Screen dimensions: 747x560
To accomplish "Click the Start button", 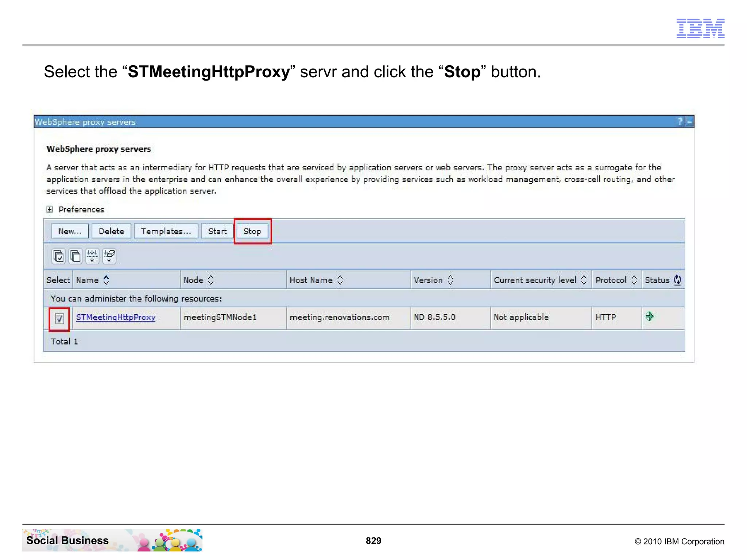I will tap(217, 231).
